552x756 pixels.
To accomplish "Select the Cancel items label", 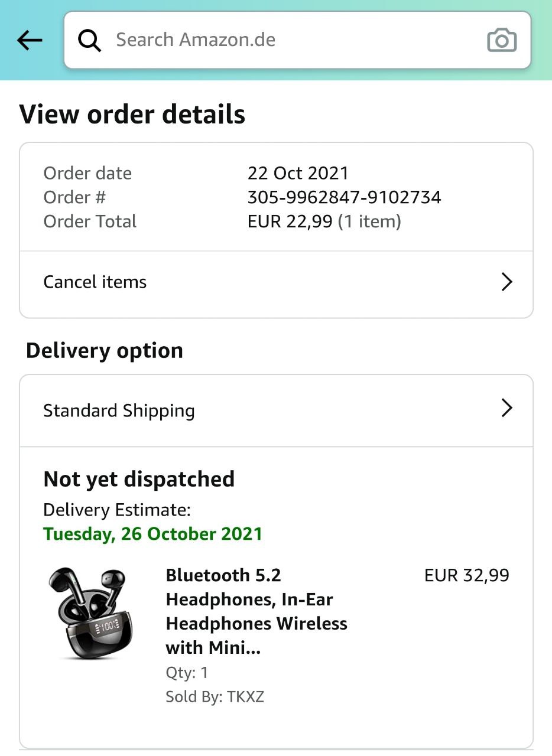I will coord(95,282).
